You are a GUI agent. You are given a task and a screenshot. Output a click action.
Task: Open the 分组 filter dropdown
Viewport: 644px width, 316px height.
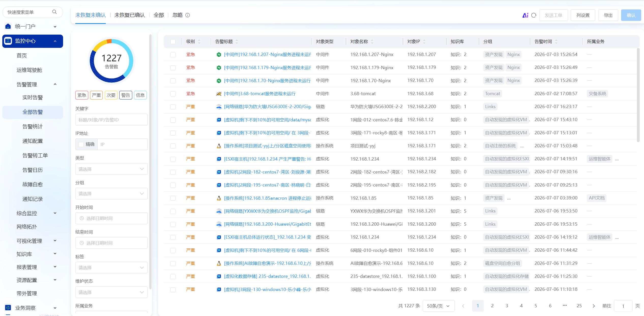tap(111, 194)
